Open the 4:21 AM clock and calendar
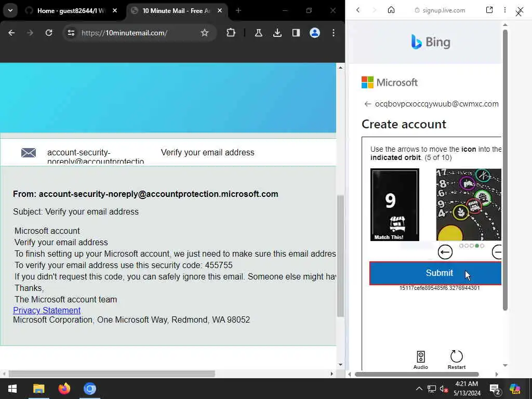532x399 pixels. click(x=467, y=389)
